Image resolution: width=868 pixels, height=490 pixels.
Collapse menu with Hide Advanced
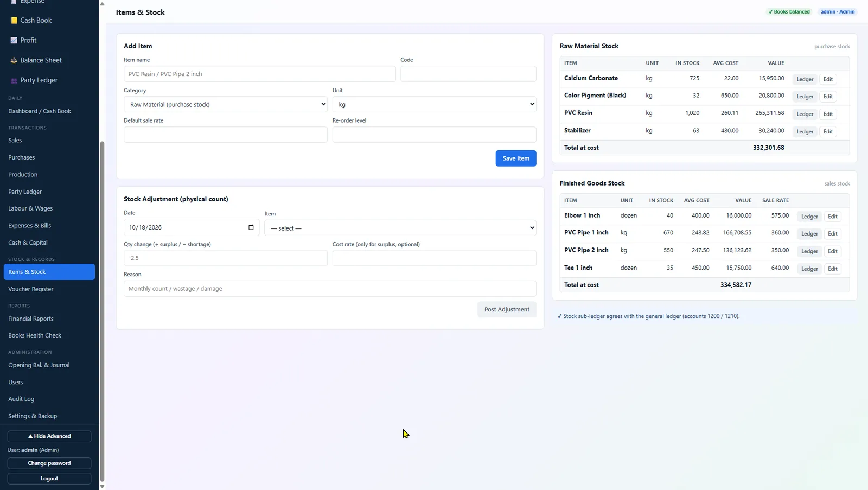coord(49,436)
